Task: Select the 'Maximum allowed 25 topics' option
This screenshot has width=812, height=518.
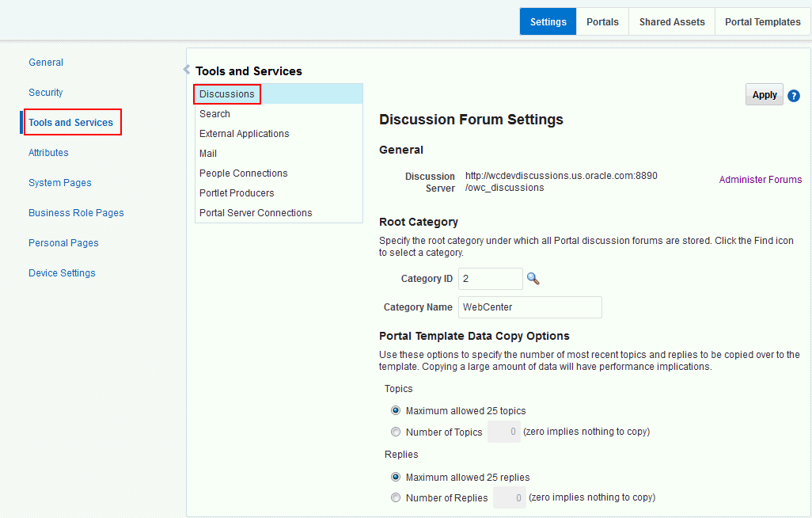Action: point(396,410)
